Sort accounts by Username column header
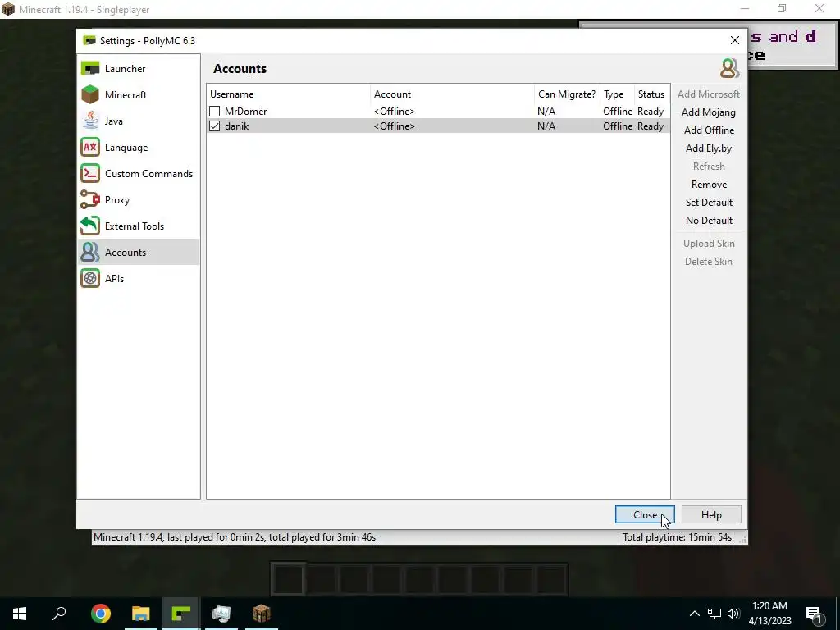840x630 pixels. click(288, 94)
